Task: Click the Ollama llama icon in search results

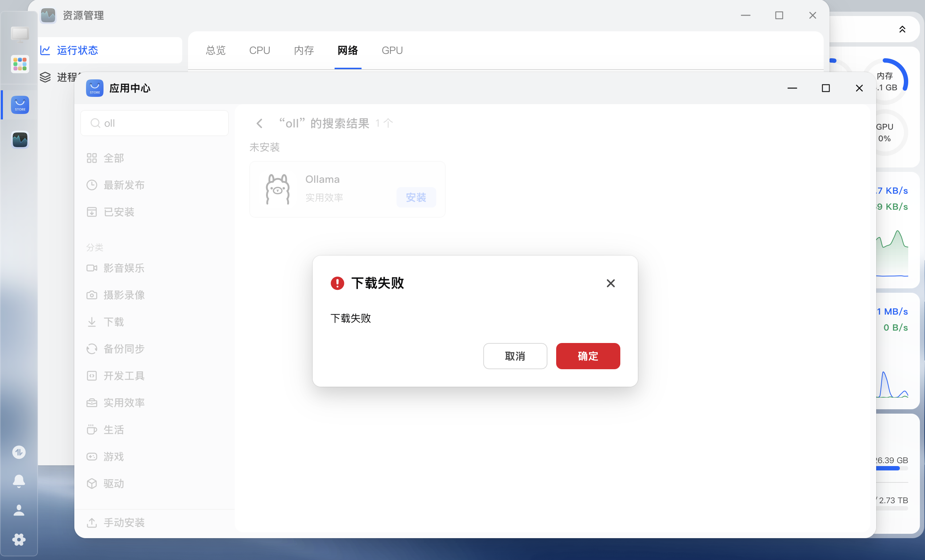Action: coord(277,189)
